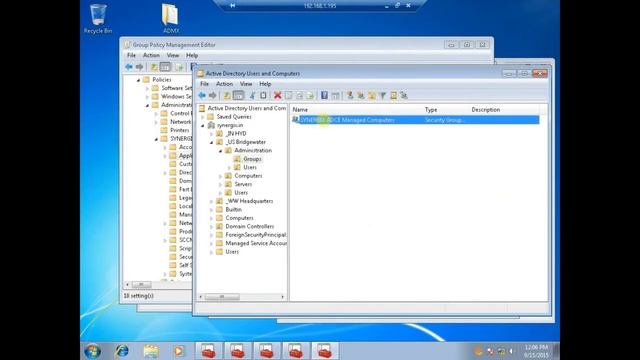
Task: Switch to the fifth red toolbox taskbar item
Action: (325, 351)
